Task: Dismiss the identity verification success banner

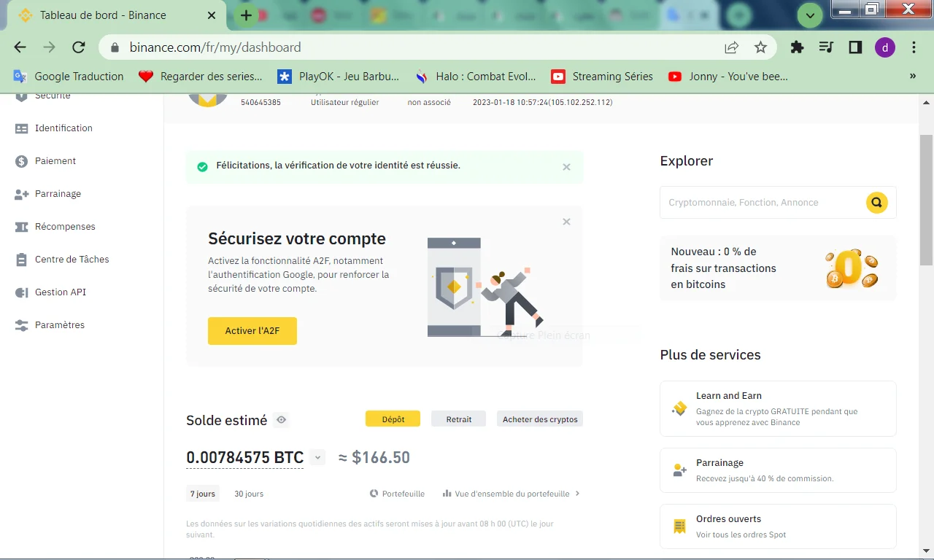Action: [566, 167]
